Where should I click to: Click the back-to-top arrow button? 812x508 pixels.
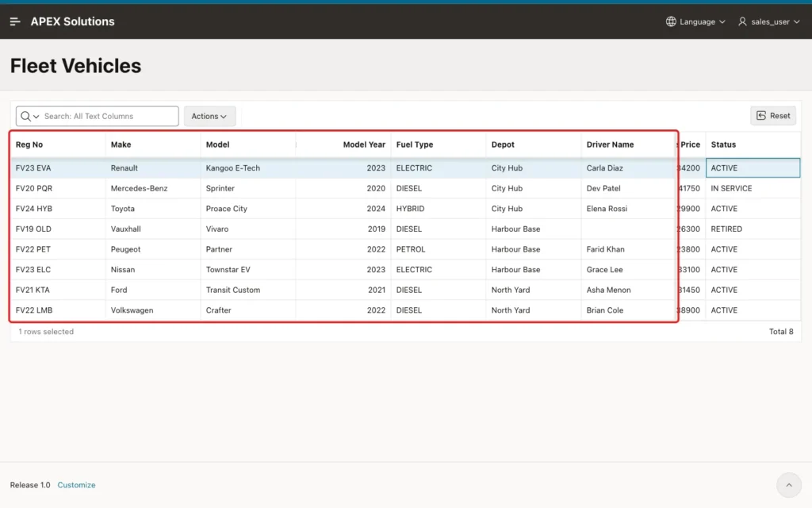[x=789, y=485]
